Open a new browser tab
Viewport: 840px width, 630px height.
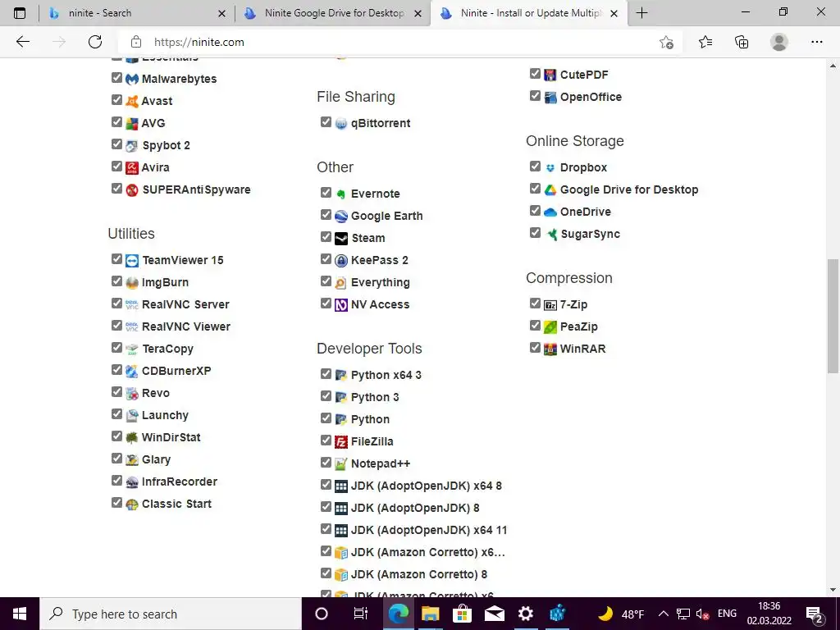(641, 13)
